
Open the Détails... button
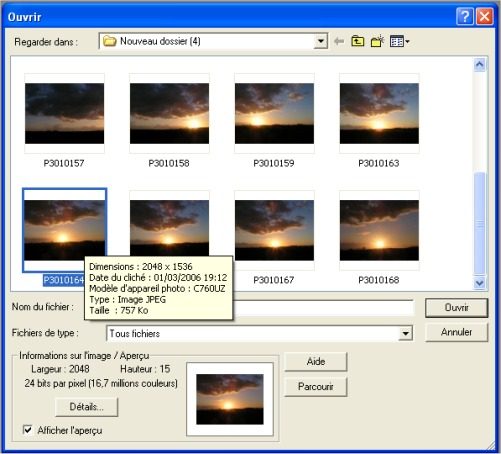tap(87, 407)
